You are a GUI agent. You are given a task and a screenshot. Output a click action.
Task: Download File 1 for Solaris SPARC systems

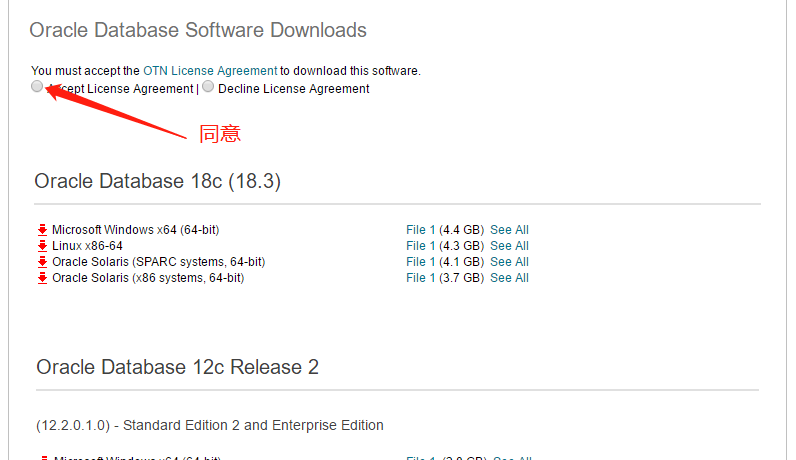(x=421, y=262)
